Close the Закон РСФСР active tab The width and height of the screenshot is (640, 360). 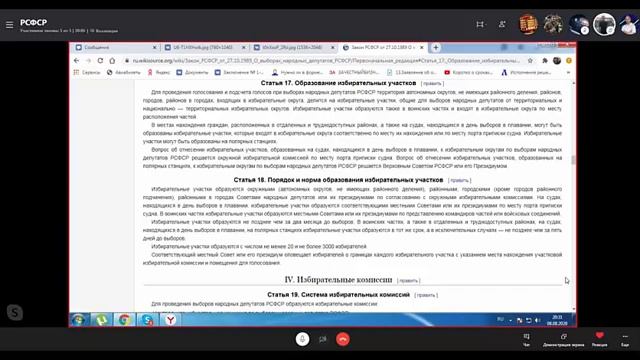tap(422, 47)
